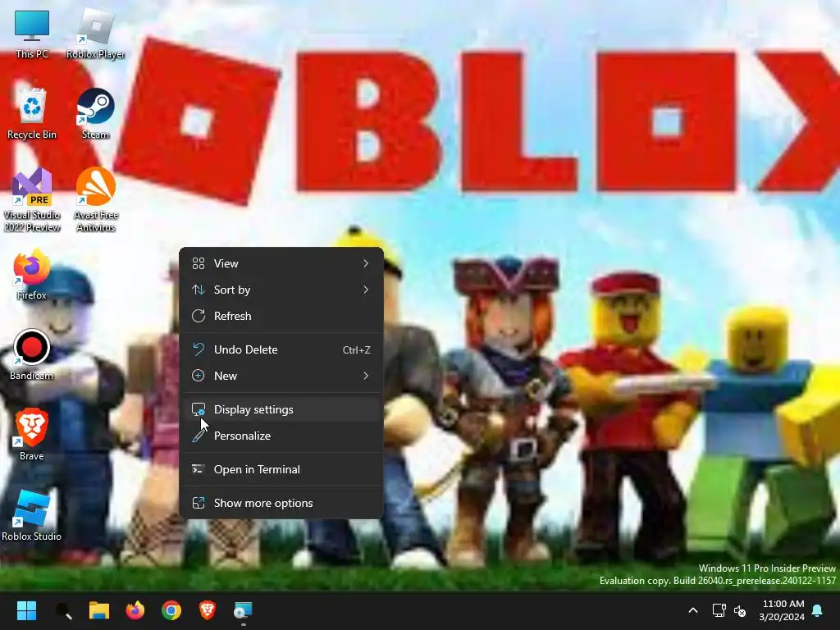Viewport: 840px width, 630px height.
Task: Select the Firefox desktop shortcut
Action: coord(32,274)
